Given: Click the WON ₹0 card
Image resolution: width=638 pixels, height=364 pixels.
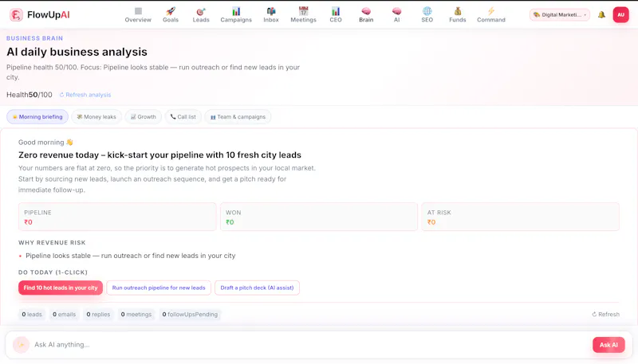Looking at the screenshot, I should point(319,217).
